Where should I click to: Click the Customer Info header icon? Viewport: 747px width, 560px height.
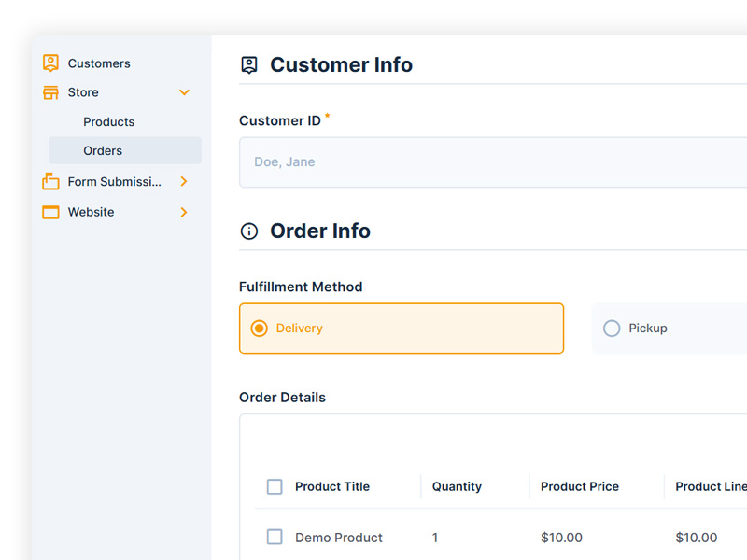[x=248, y=64]
